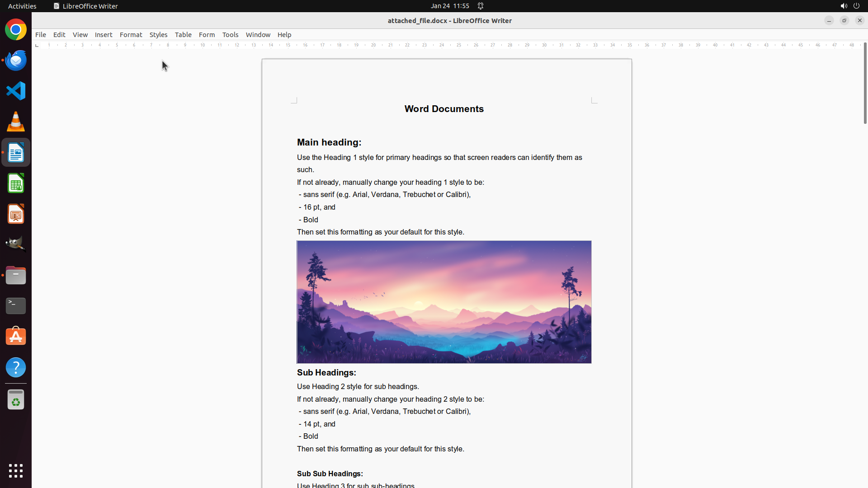Open LibreOffice Impress from the dock
The image size is (868, 488).
(16, 214)
